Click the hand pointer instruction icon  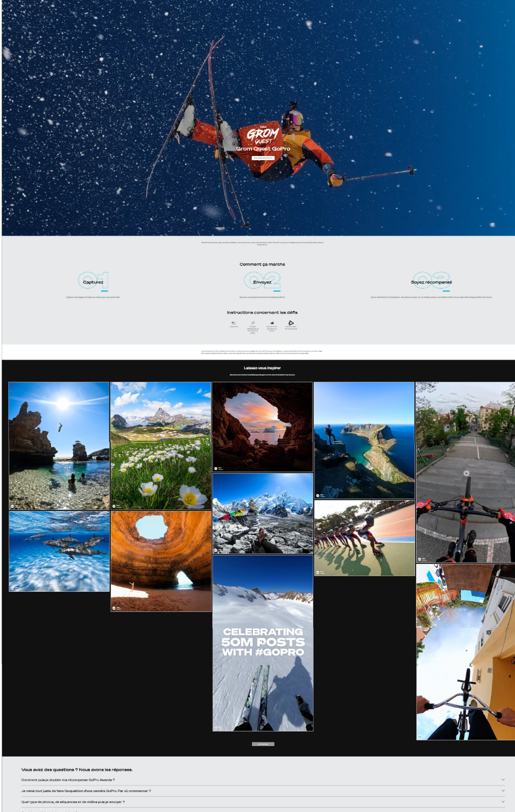[291, 323]
